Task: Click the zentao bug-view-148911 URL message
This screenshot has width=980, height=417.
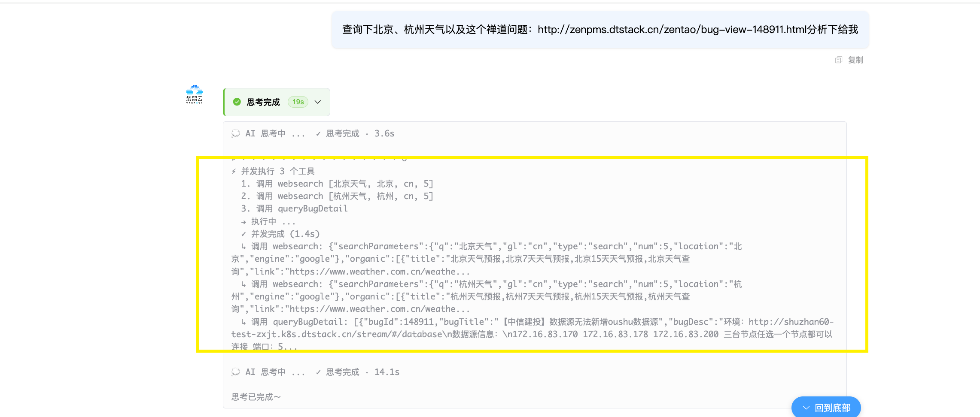Action: (x=600, y=30)
